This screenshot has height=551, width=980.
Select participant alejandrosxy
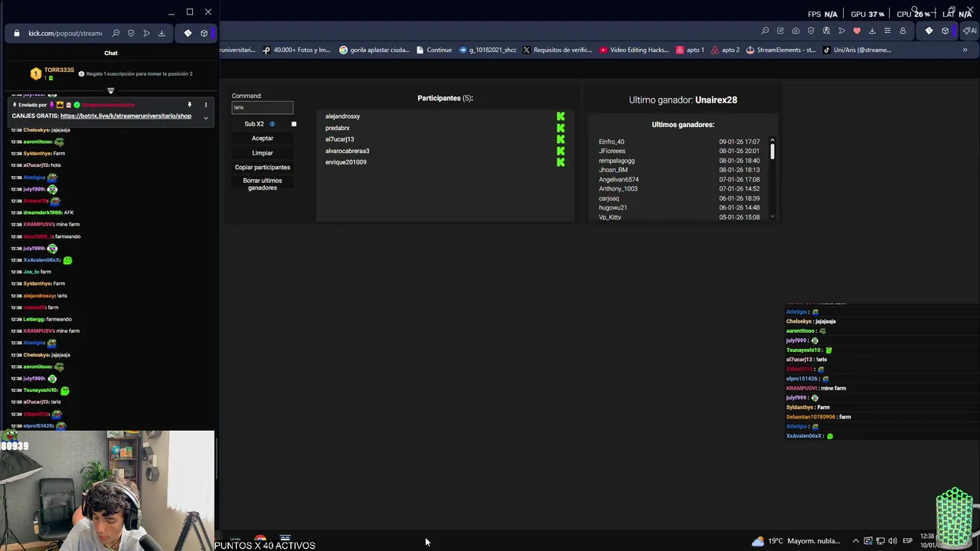coord(342,116)
